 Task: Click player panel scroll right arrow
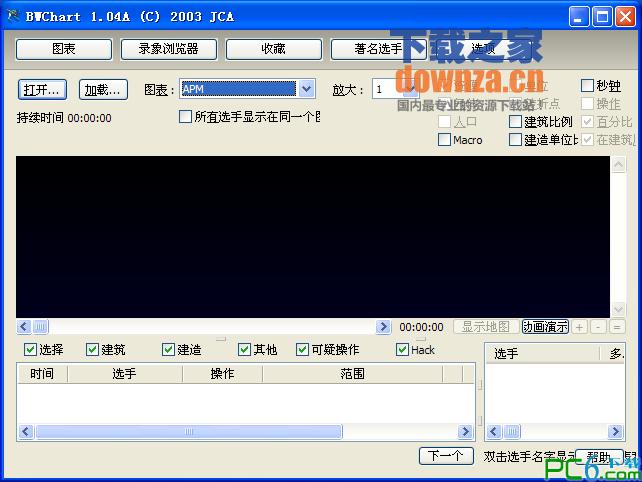[615, 432]
